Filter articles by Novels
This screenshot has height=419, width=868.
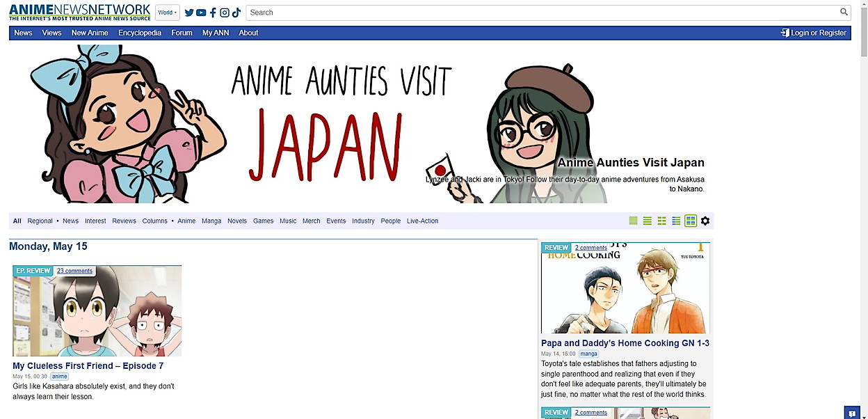pos(237,221)
